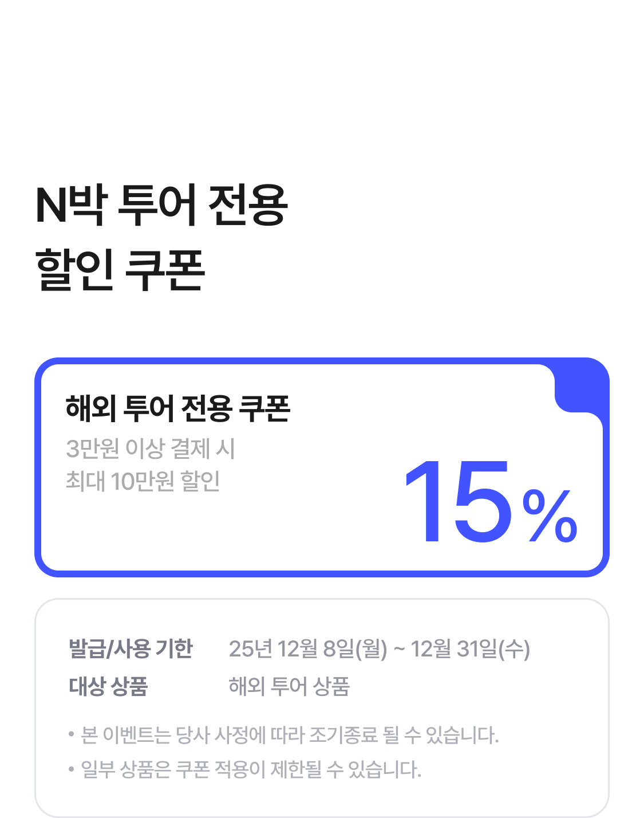Click the blue percent symbol
Image resolution: width=644 pixels, height=818 pixels.
coord(550,516)
